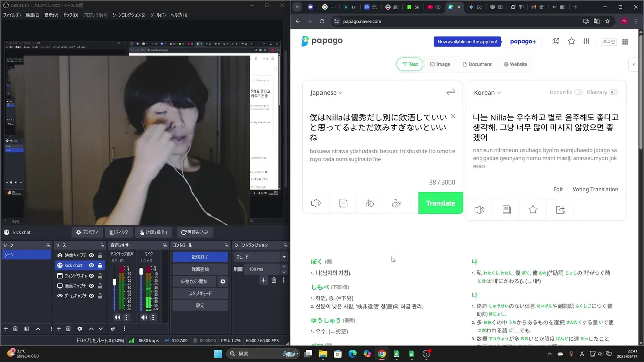Open the ファイル(F) menu in OBS

tap(12, 15)
